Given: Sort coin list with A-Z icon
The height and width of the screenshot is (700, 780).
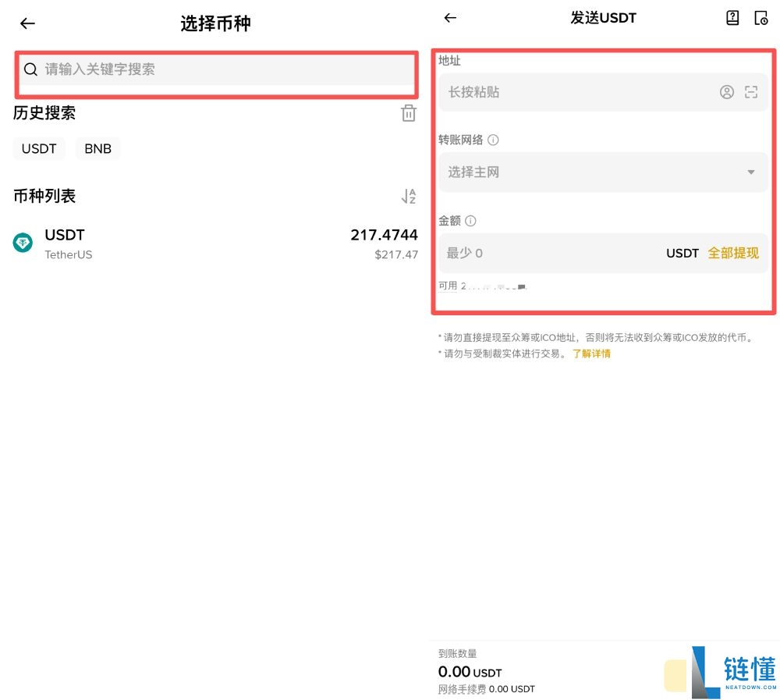Looking at the screenshot, I should (409, 196).
